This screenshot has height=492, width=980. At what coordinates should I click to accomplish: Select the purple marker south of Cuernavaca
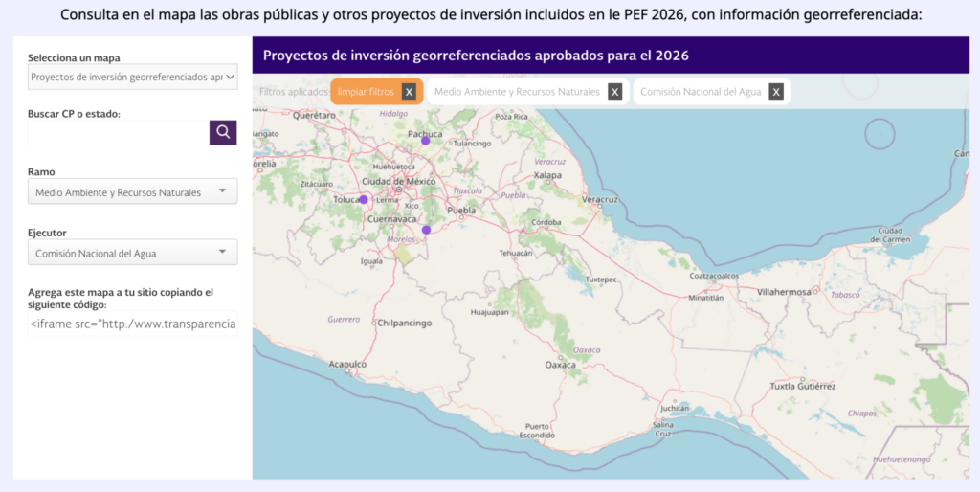426,230
